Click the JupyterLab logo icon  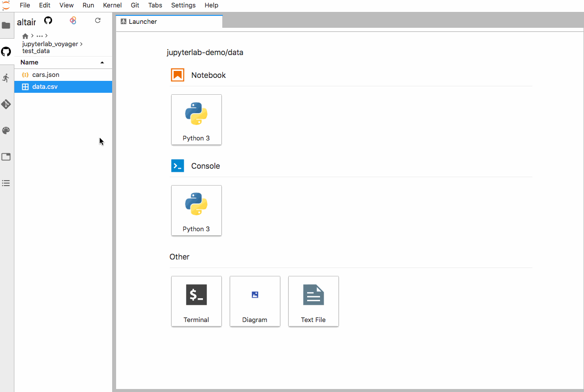6,5
